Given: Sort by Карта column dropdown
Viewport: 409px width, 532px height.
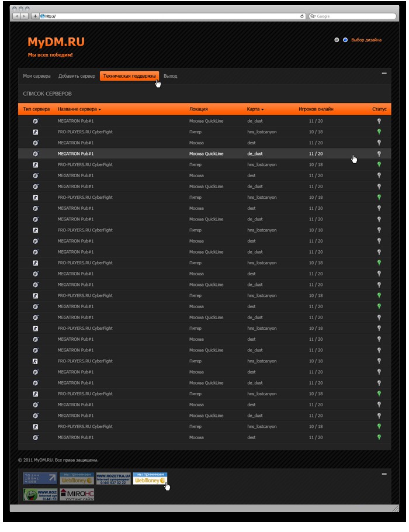Looking at the screenshot, I should click(255, 109).
